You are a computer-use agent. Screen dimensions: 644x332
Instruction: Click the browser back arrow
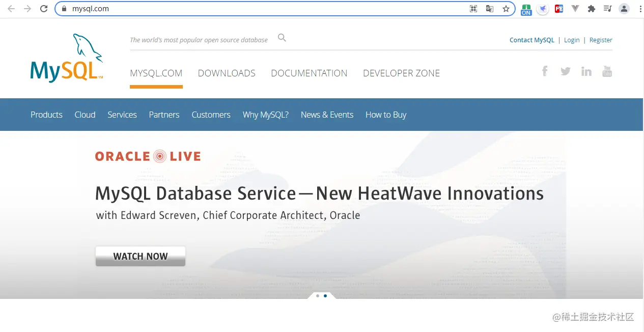pyautogui.click(x=11, y=9)
